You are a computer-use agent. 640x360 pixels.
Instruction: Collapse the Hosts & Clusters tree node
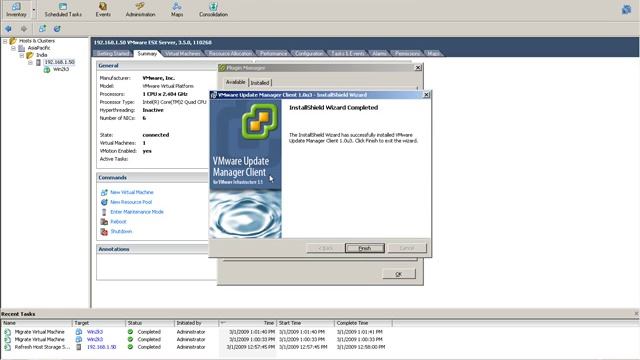pos(5,41)
